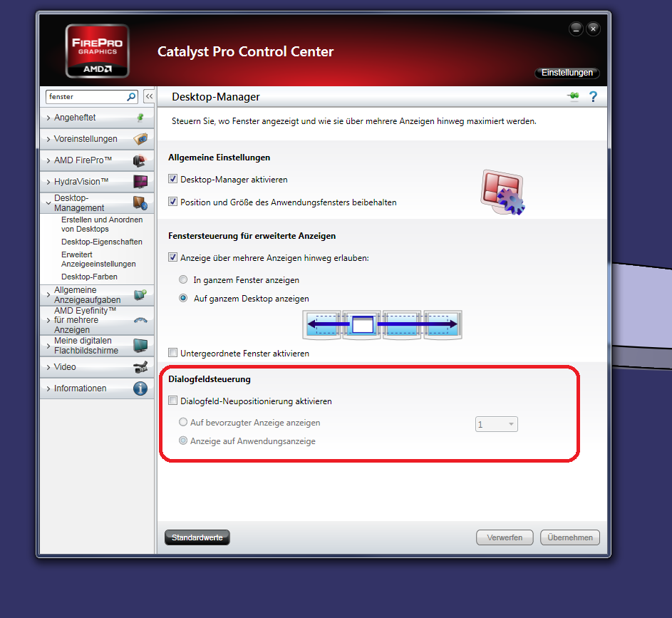Minimize the Catalyst Pro Control Center
This screenshot has height=618, width=672.
[576, 29]
